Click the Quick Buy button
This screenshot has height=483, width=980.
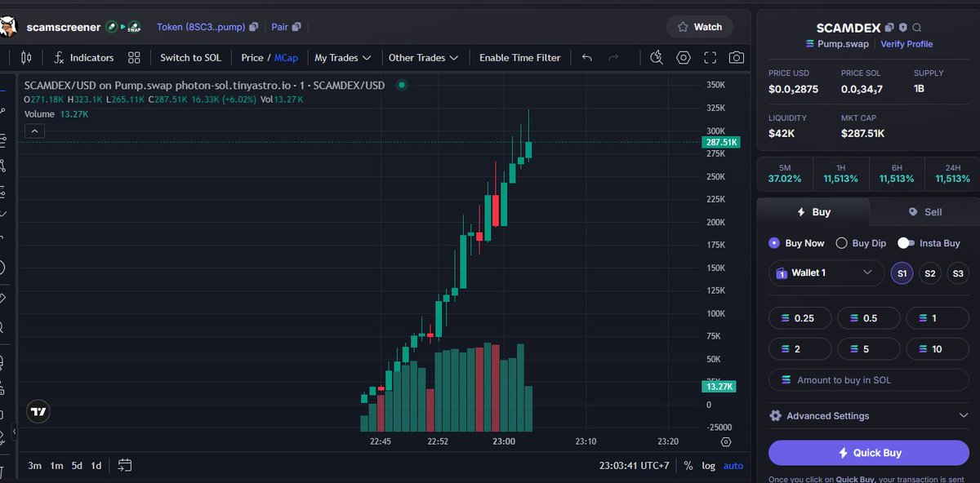869,453
